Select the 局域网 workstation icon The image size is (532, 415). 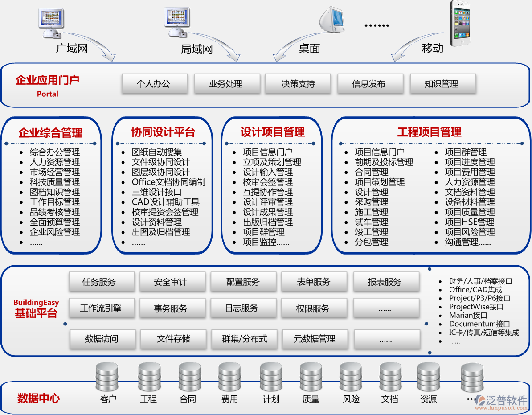click(x=177, y=22)
